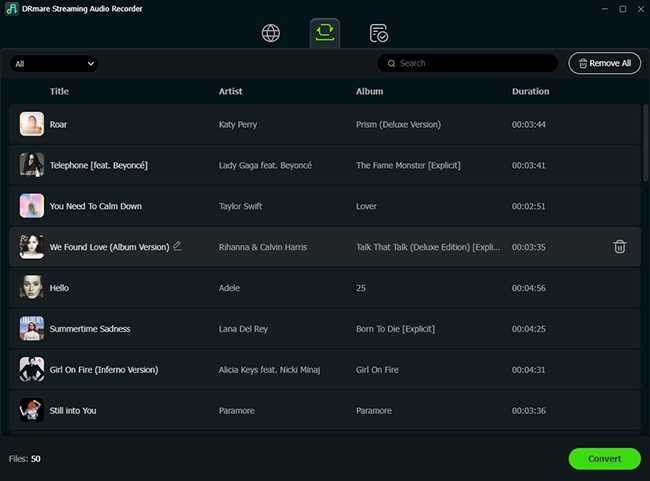Click Summertime Sadness cover thumbnail

(32, 328)
